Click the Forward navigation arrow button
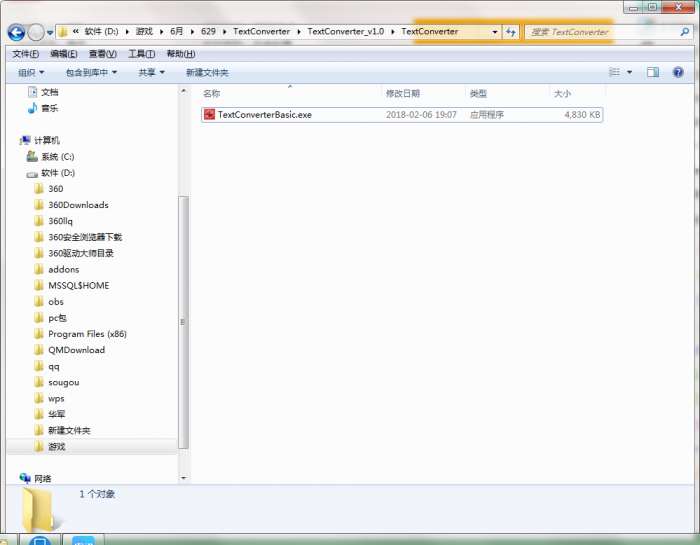 pos(36,32)
